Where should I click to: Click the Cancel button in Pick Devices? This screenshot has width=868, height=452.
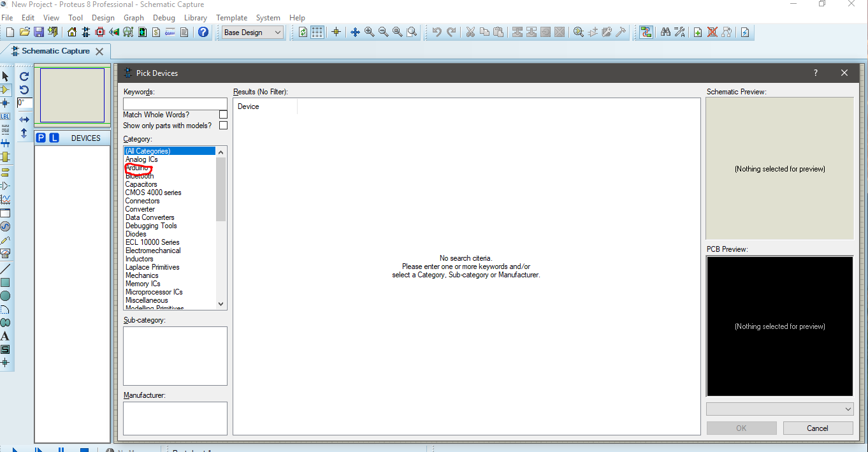(818, 428)
